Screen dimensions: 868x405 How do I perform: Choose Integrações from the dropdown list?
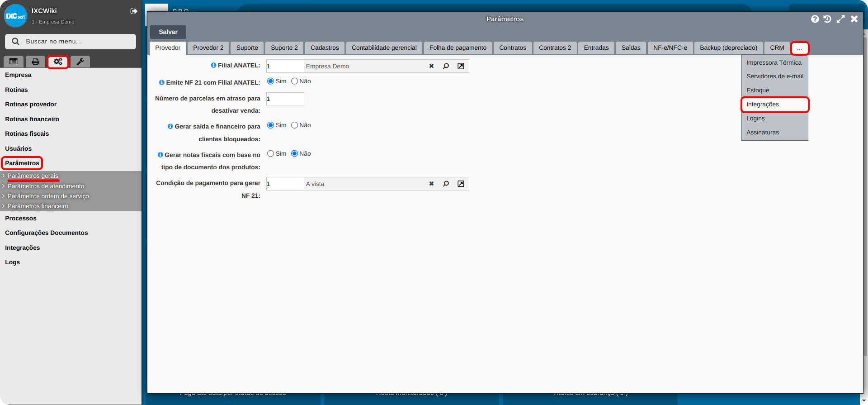[775, 105]
